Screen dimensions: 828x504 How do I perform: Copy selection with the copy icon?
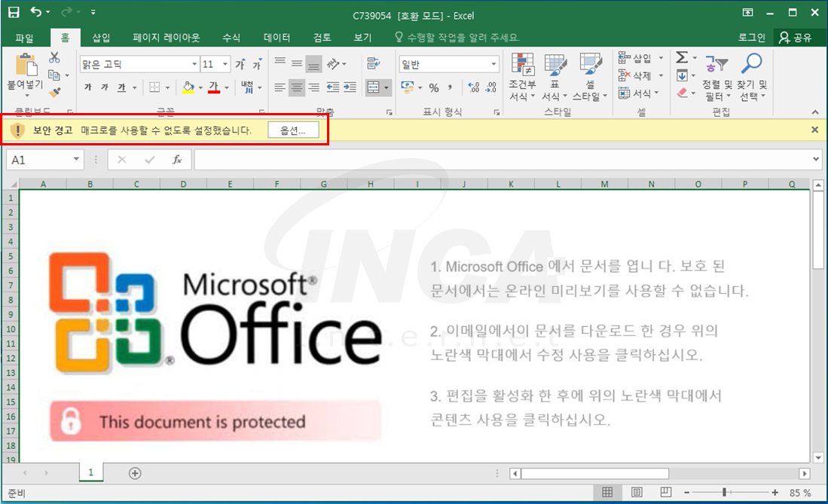(x=53, y=75)
